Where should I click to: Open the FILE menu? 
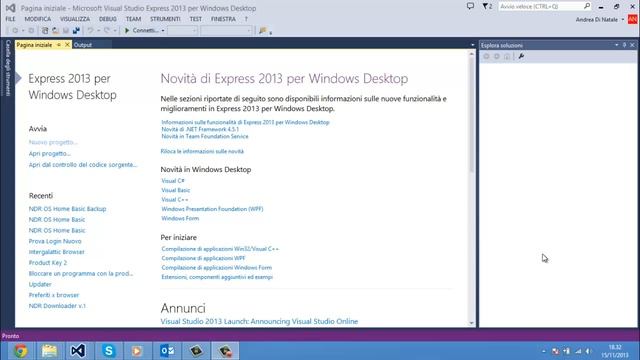tap(10, 19)
